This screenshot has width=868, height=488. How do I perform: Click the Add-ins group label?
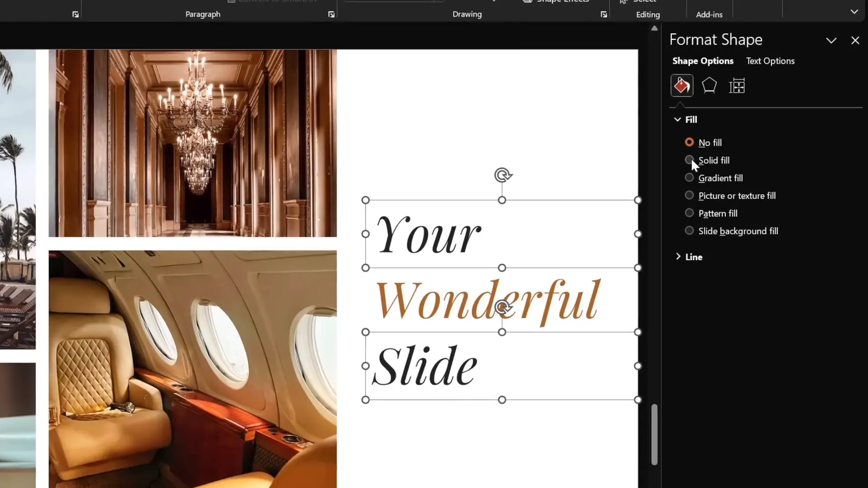(709, 14)
